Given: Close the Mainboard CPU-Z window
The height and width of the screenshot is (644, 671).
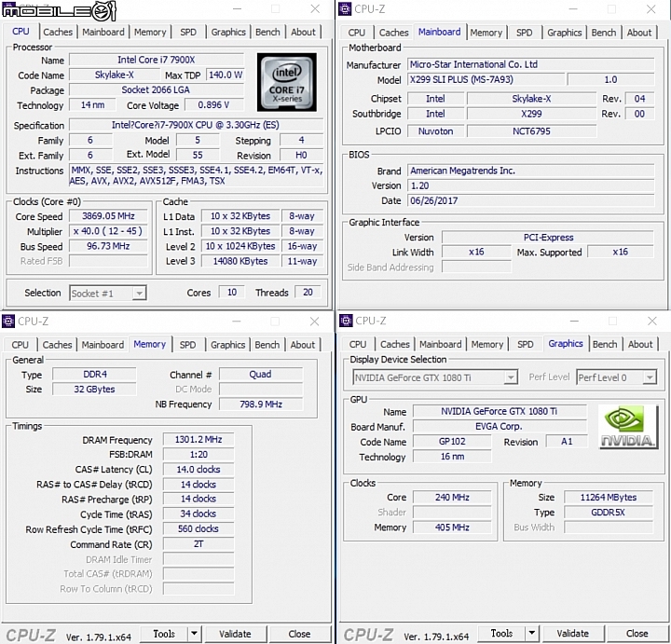Looking at the screenshot, I should point(650,9).
